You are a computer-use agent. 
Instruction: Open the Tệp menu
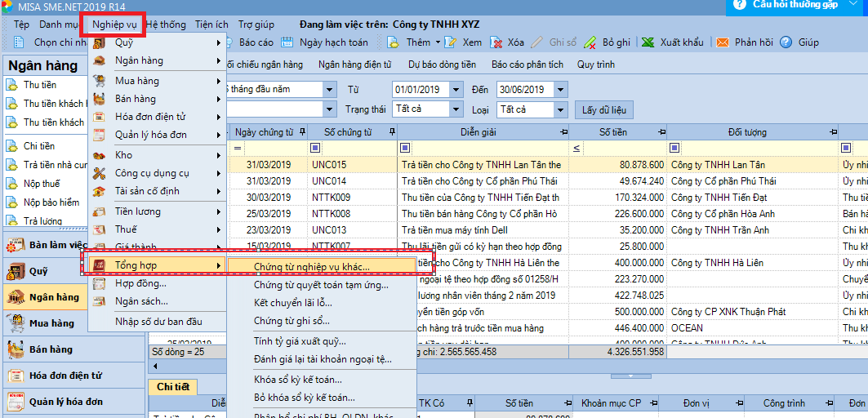point(21,25)
